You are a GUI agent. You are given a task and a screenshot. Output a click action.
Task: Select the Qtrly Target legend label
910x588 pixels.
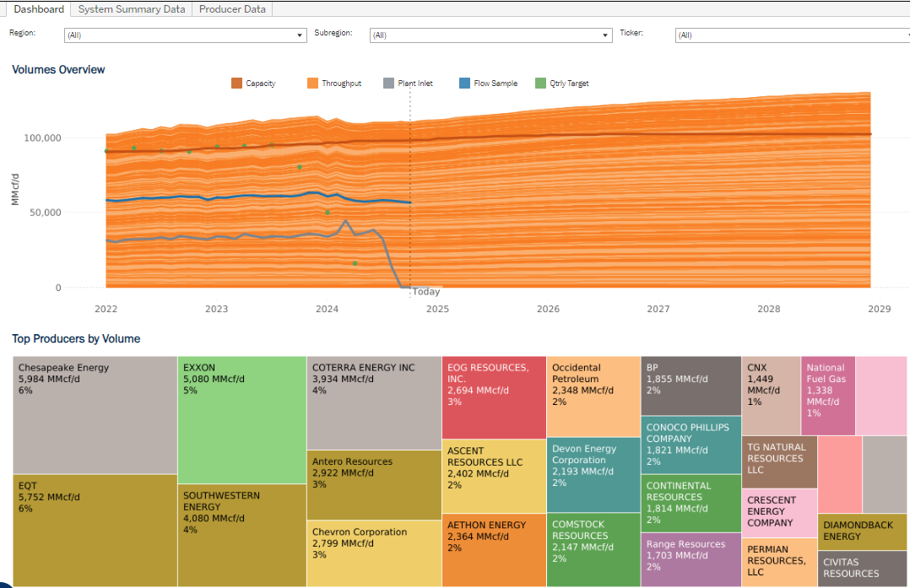(x=569, y=84)
